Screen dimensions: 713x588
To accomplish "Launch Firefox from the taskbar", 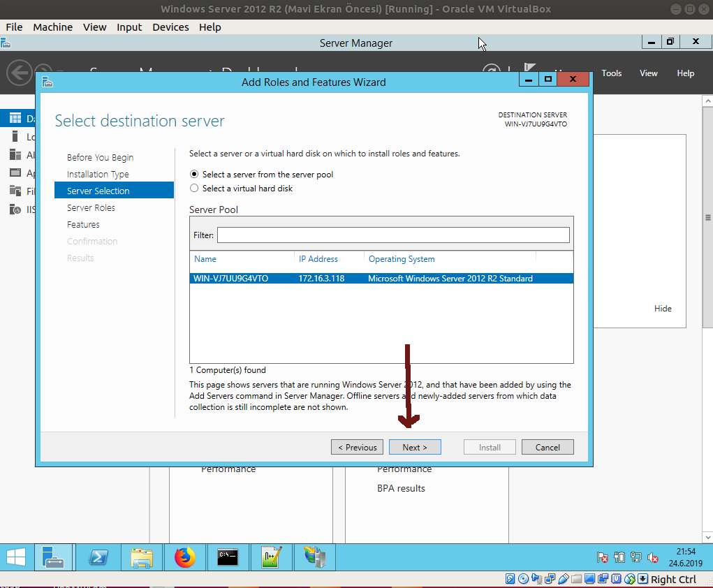I will click(x=185, y=557).
